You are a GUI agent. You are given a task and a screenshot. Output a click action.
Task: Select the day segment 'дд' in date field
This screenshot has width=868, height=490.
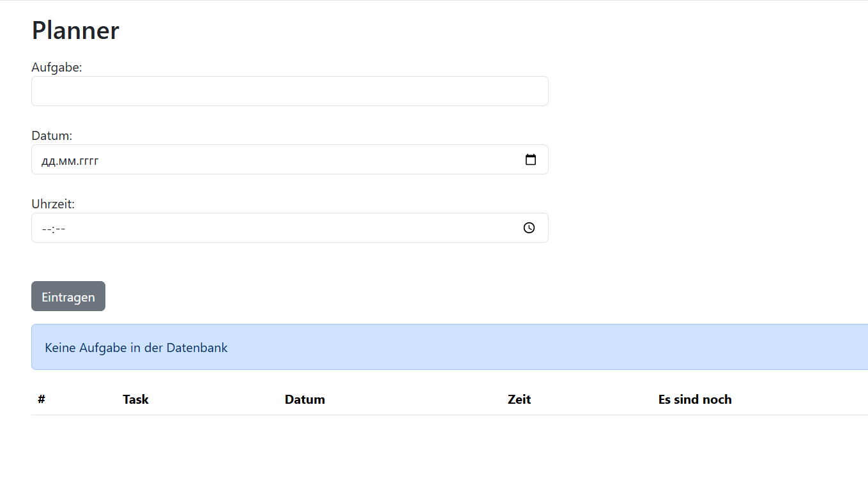point(48,160)
